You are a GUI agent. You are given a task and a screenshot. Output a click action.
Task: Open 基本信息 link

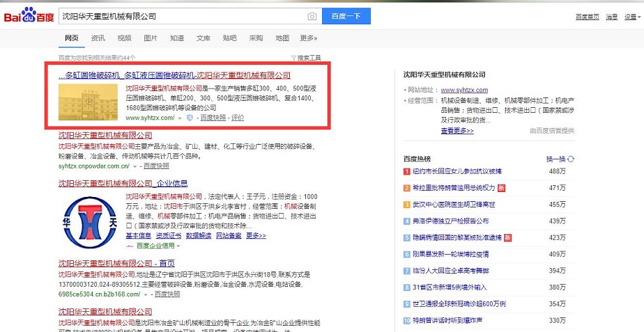point(139,235)
